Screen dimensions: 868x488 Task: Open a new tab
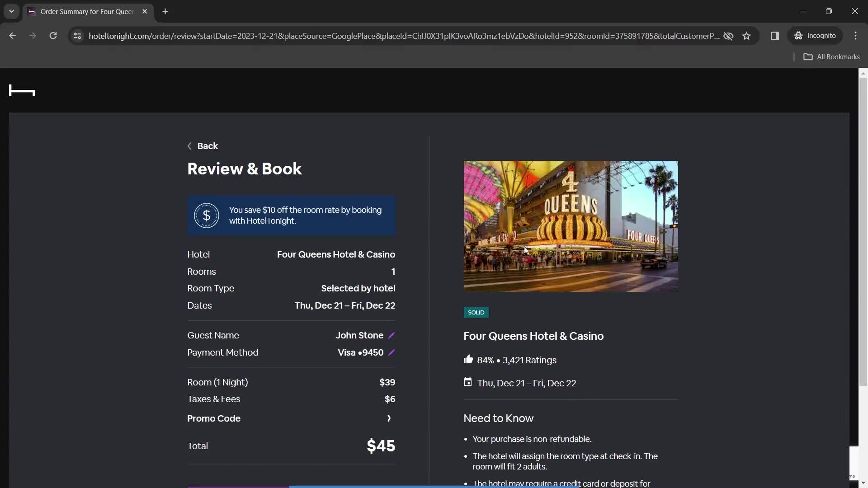165,11
